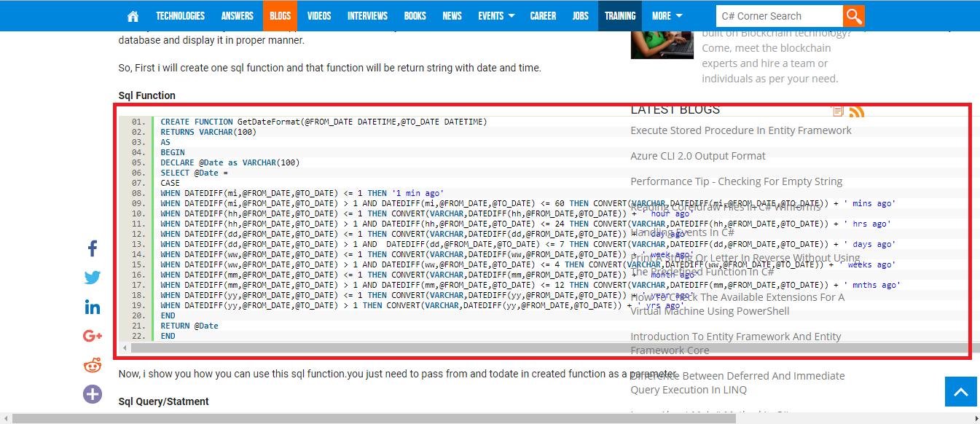Viewport: 980px width, 424px height.
Task: Click the orange search magnifier button
Action: coord(854,16)
